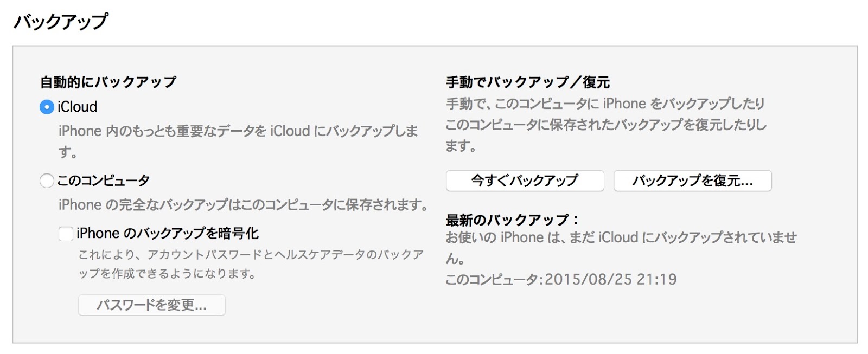Click the このコンピュータ option label text
Image resolution: width=868 pixels, height=354 pixels.
point(103,181)
